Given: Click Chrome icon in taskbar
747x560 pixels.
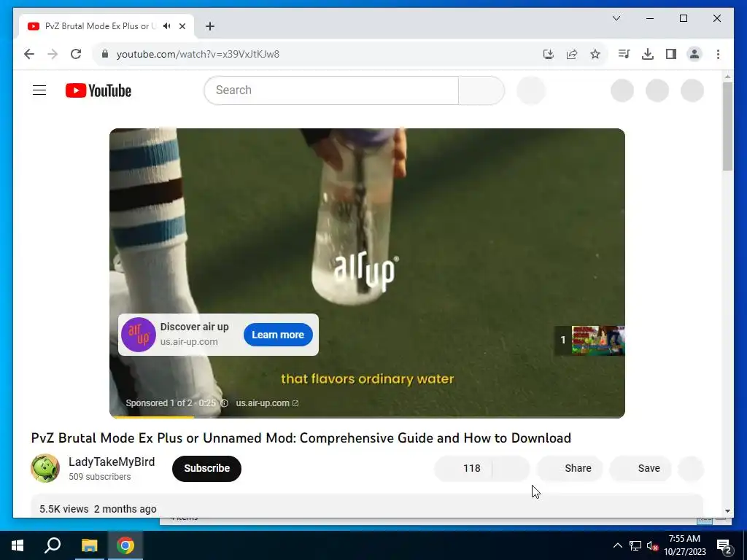Looking at the screenshot, I should click(125, 545).
